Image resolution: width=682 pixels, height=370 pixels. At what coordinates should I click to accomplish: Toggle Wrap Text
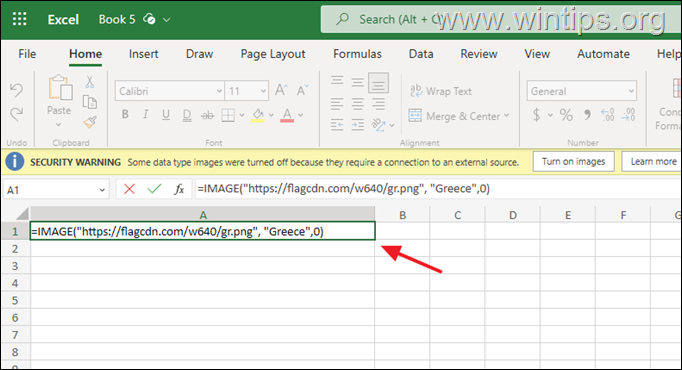tap(441, 91)
